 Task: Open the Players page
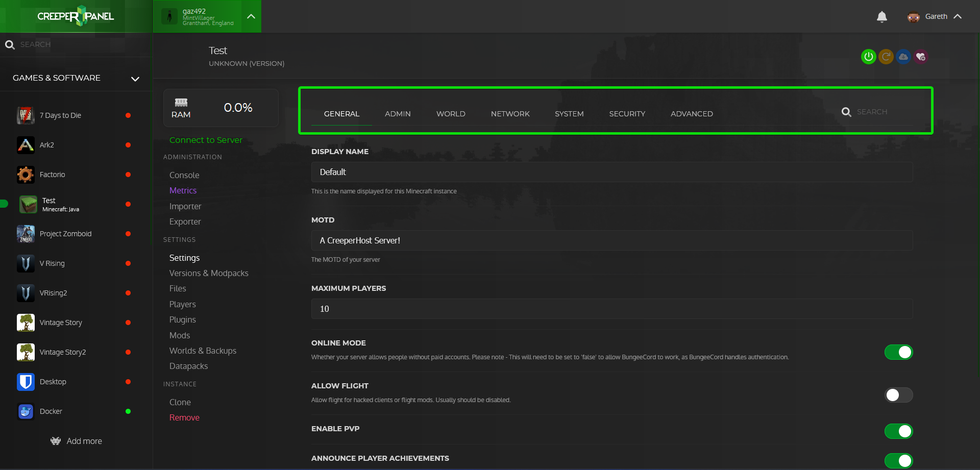[x=183, y=304]
